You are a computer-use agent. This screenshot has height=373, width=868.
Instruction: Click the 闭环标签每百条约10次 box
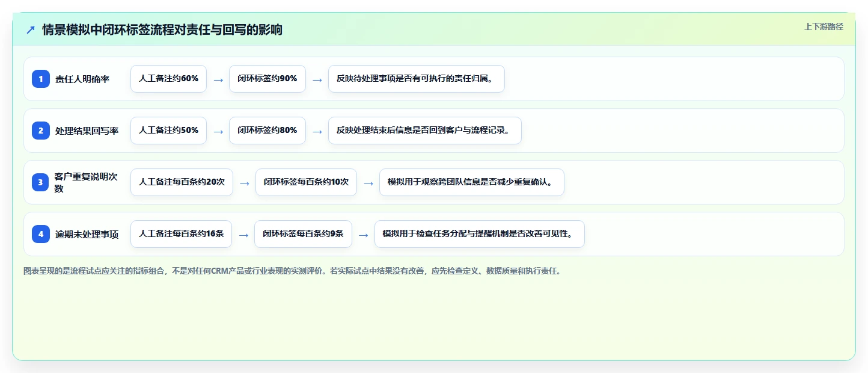click(x=306, y=182)
